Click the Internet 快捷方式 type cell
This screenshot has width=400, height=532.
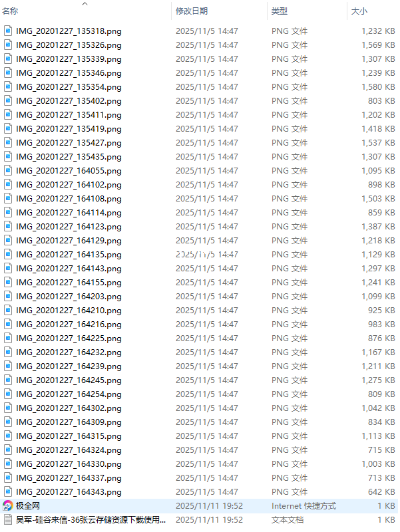(303, 506)
